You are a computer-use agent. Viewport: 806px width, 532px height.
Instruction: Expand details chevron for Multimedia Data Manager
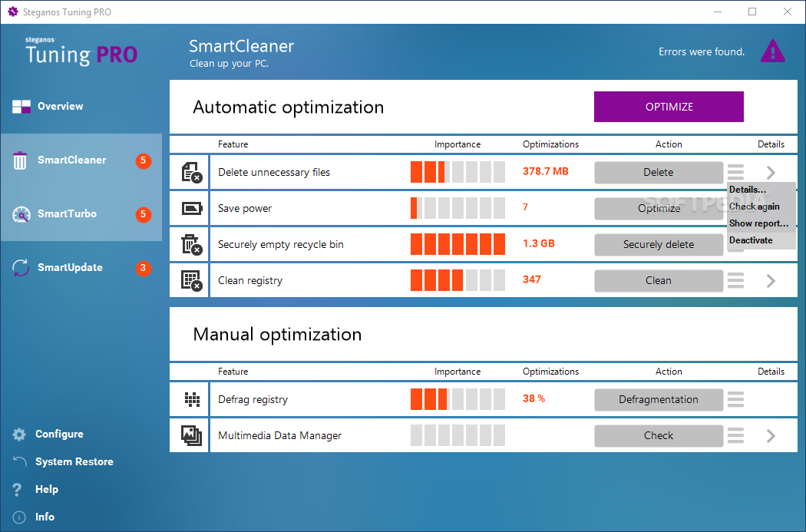[x=771, y=436]
